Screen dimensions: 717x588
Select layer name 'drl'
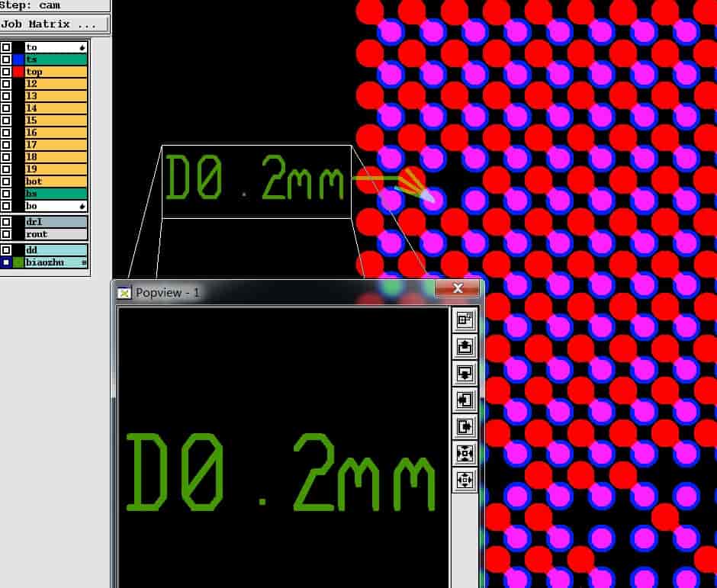(56, 222)
